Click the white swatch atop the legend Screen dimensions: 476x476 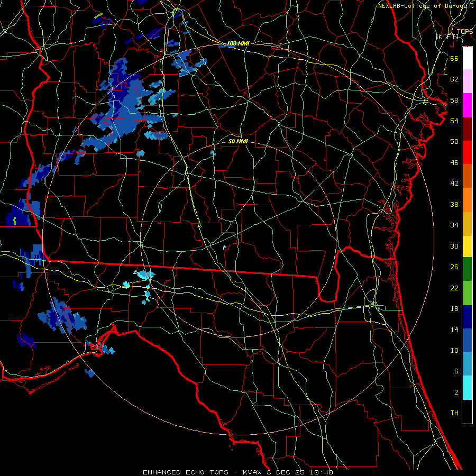[467, 58]
